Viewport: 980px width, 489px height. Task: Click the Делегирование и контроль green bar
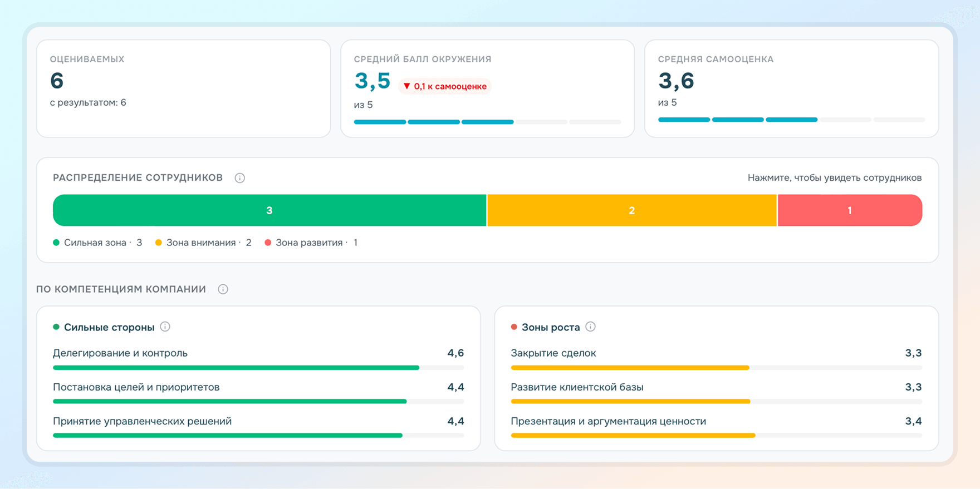pyautogui.click(x=236, y=368)
